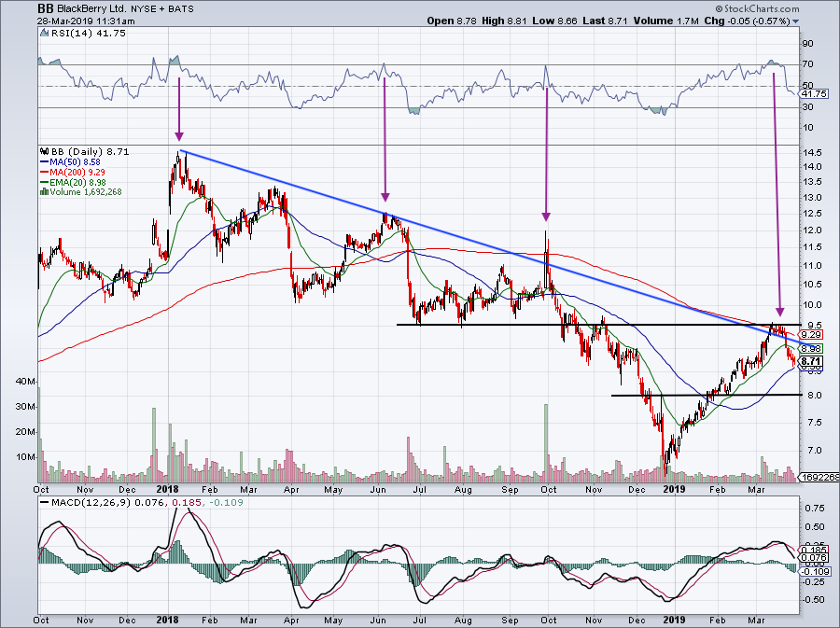The image size is (840, 628).
Task: Click the 40M volume axis label
Action: 26,382
